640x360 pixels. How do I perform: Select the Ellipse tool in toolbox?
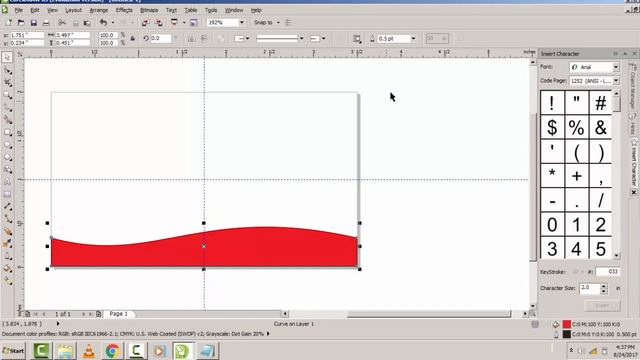7,145
